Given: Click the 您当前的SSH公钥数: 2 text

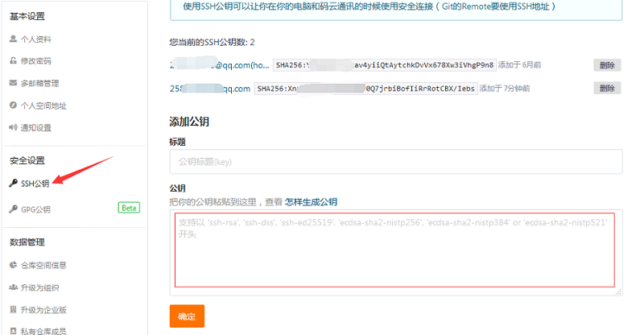Looking at the screenshot, I should coord(212,42).
